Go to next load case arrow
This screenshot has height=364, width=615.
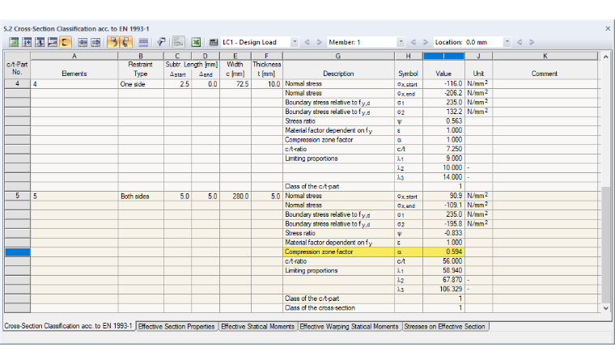coord(320,42)
